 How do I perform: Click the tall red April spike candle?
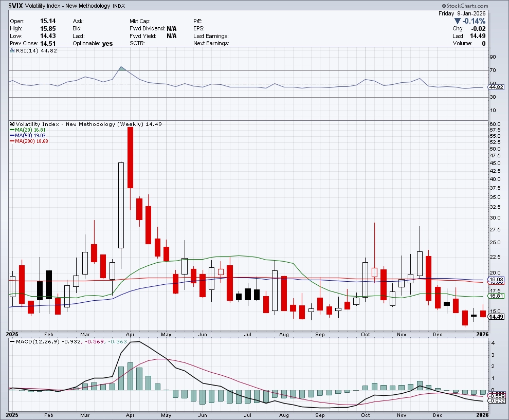131,157
